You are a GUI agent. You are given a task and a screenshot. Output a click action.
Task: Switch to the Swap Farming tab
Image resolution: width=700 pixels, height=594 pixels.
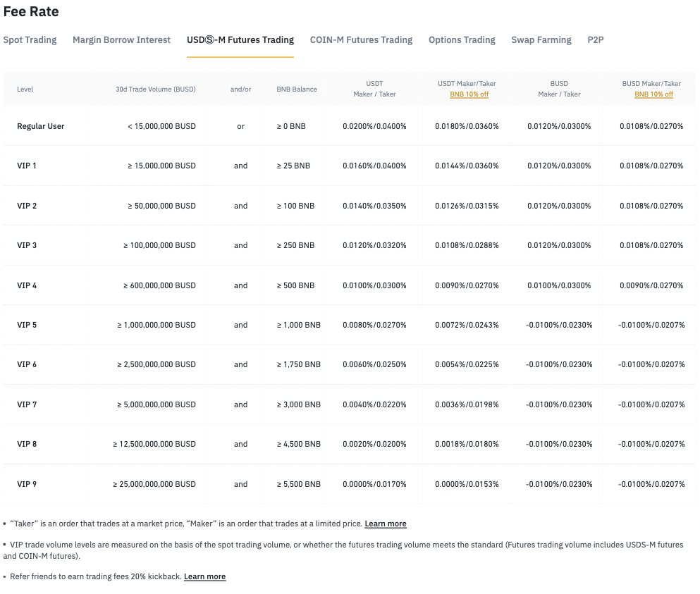click(541, 39)
